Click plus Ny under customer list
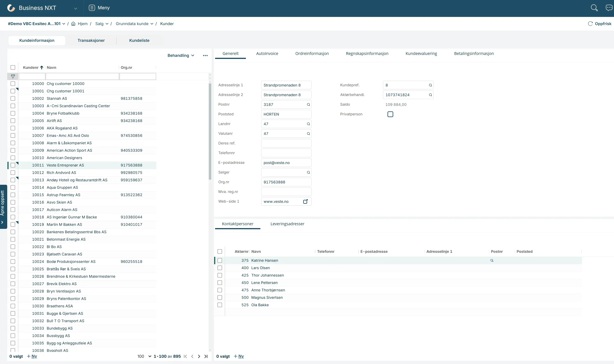This screenshot has height=364, width=614. tap(32, 356)
